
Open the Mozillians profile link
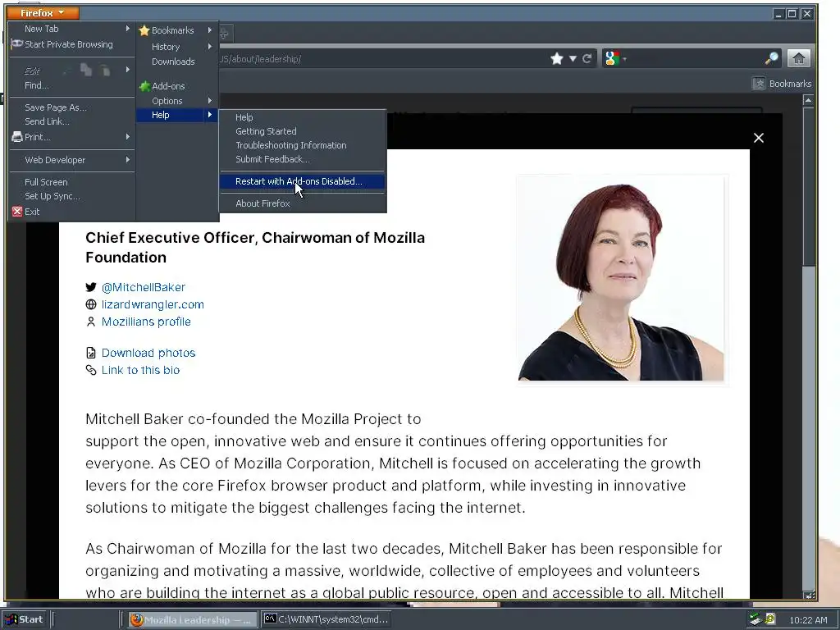click(x=146, y=322)
